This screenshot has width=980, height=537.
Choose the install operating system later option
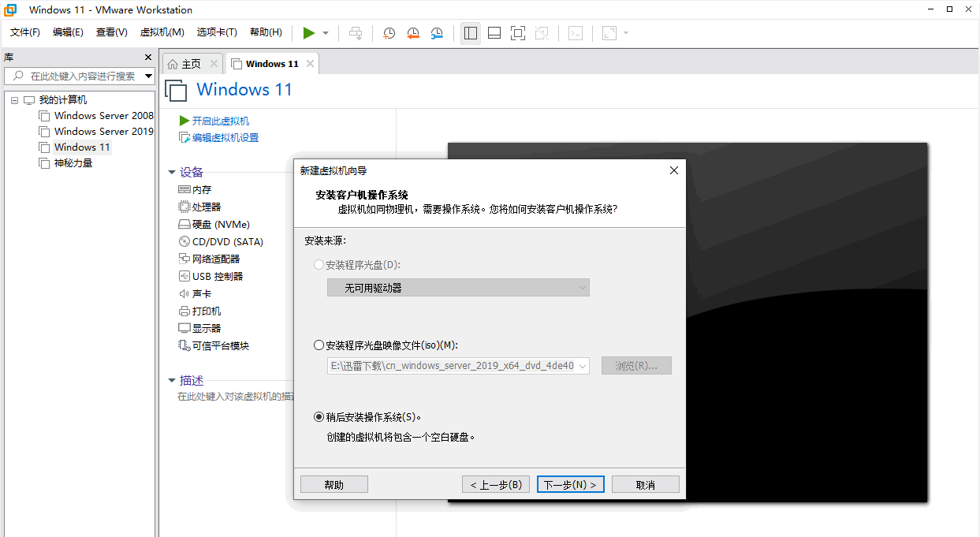[x=319, y=417]
